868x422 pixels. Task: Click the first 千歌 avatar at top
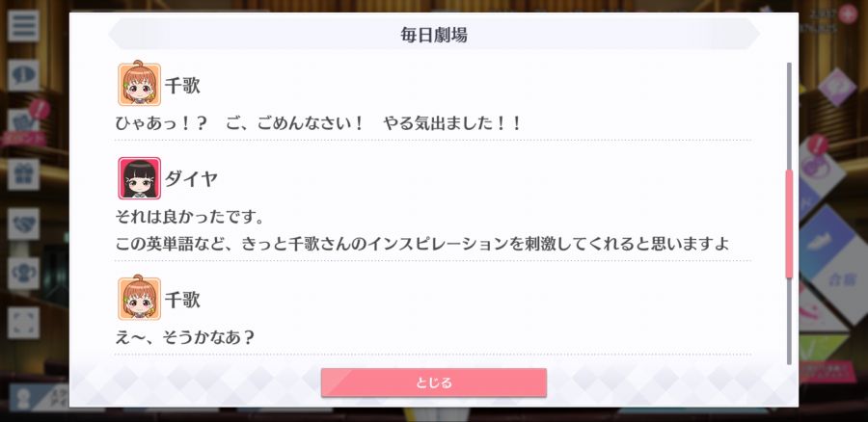[x=140, y=84]
